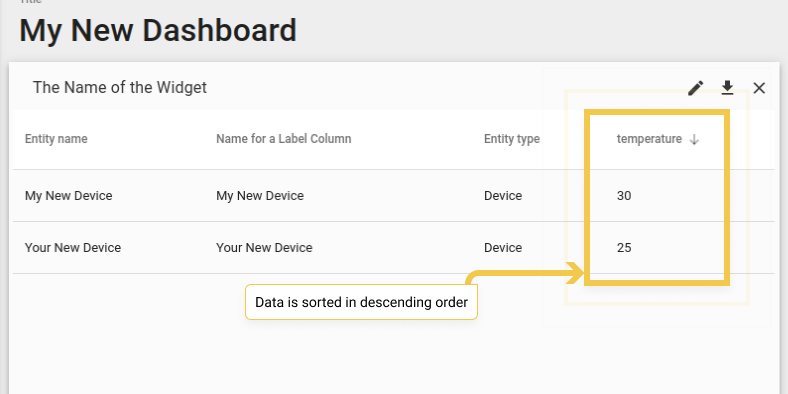Screen dimensions: 788x394
Task: Click the descending order tooltip note
Action: pos(361,302)
